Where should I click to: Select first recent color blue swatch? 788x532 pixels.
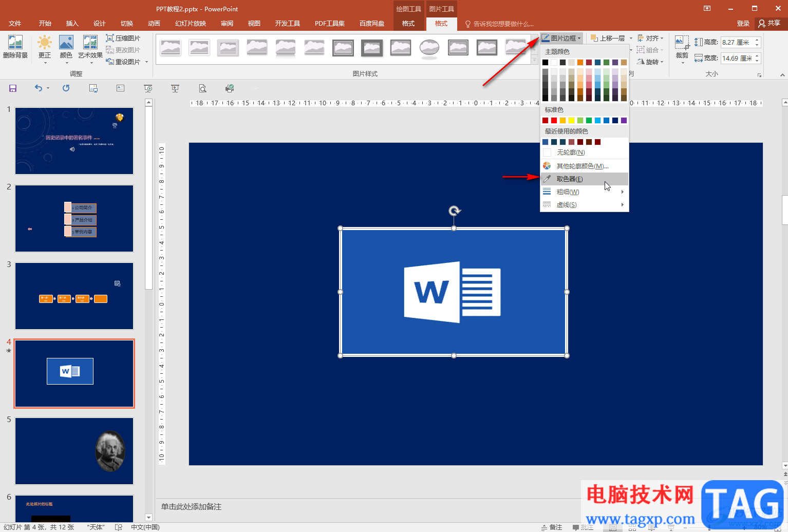click(545, 142)
